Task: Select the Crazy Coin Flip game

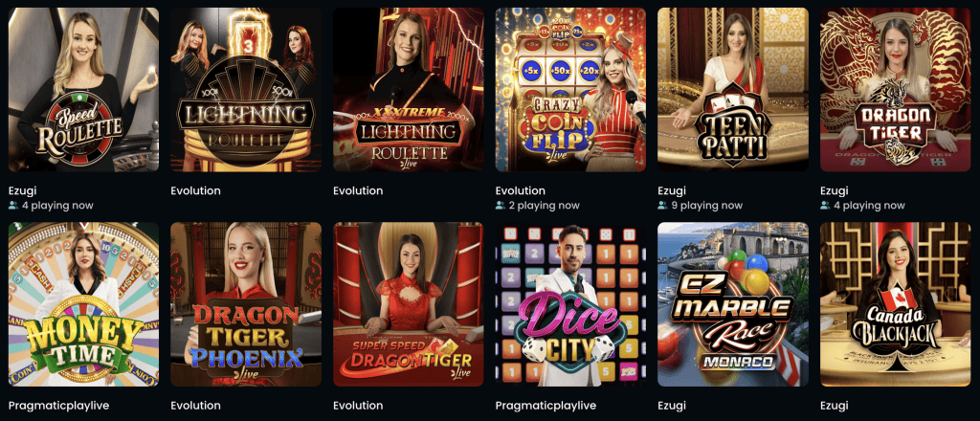Action: pyautogui.click(x=570, y=89)
